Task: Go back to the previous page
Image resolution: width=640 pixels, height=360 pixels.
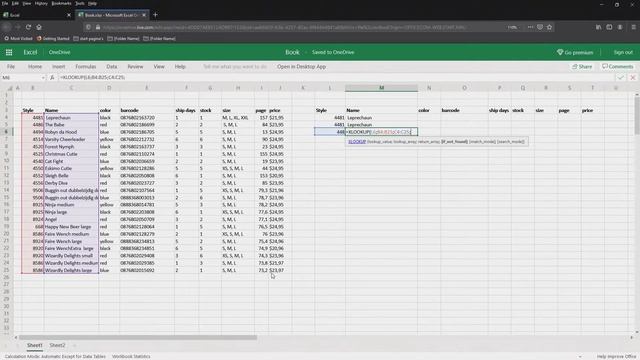Action: tap(7, 27)
